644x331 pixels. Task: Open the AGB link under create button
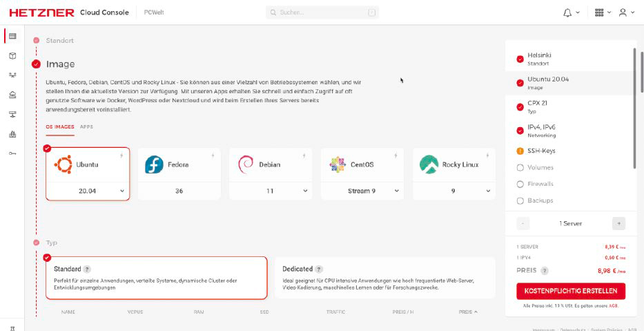point(614,306)
